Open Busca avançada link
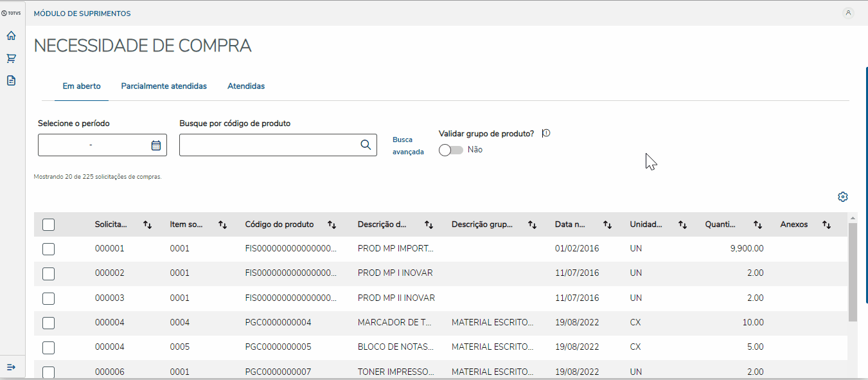The image size is (868, 380). point(408,145)
